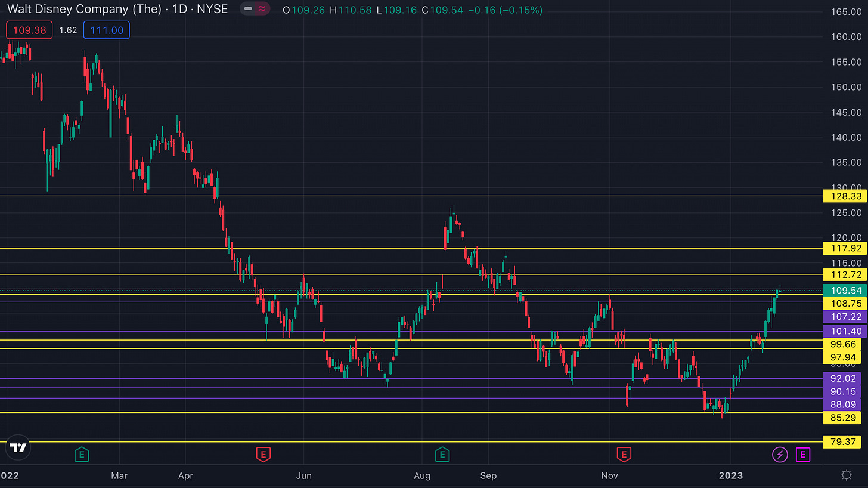Toggle the gray minus pill beside NYSE
868x488 pixels.
pyautogui.click(x=247, y=9)
